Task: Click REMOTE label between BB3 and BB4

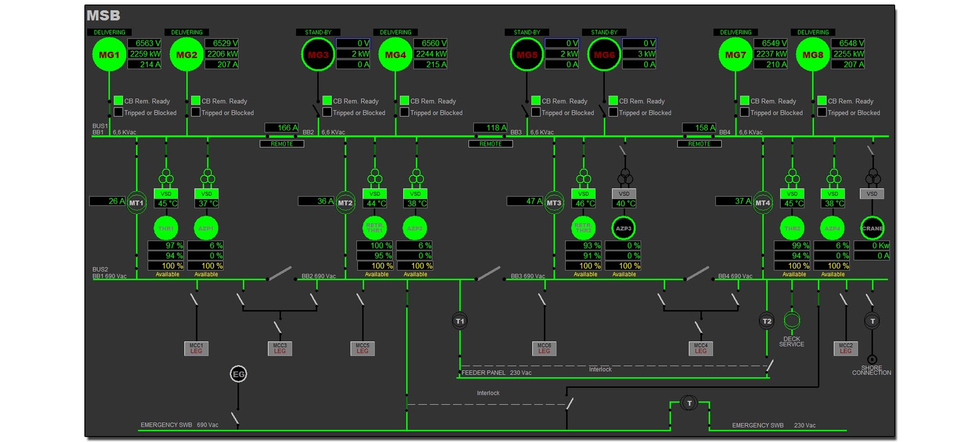Action: pyautogui.click(x=699, y=144)
